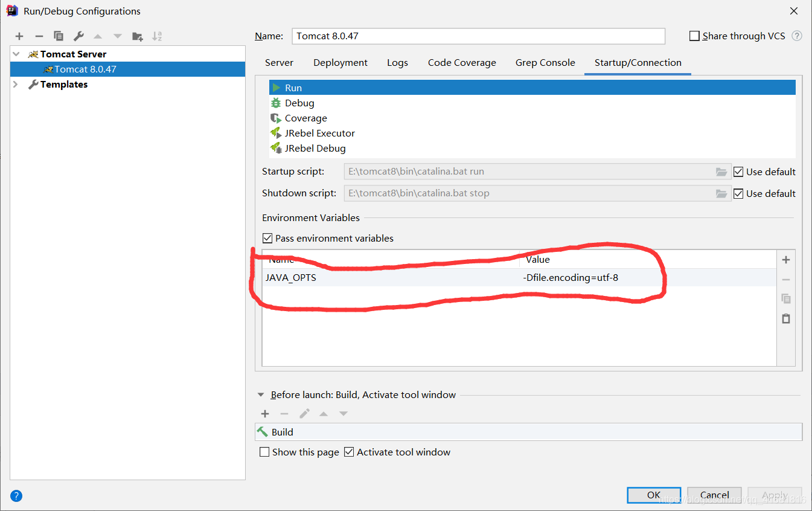Click Shutdown script path field
The width and height of the screenshot is (812, 511).
[x=537, y=194]
